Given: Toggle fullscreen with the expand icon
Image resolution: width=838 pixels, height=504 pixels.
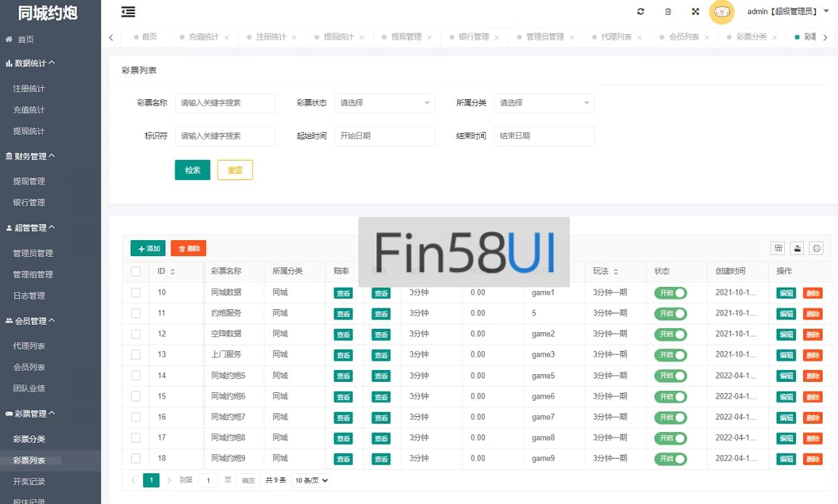Looking at the screenshot, I should (x=695, y=12).
